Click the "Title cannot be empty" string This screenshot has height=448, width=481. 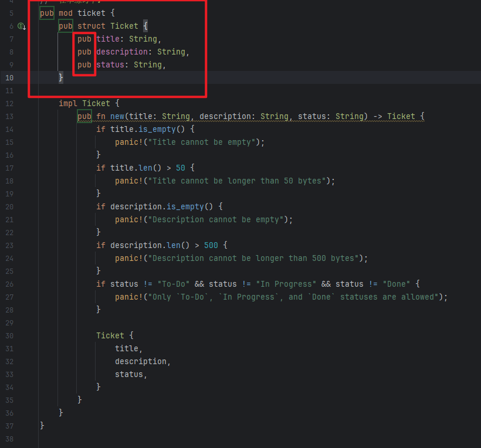coord(201,142)
